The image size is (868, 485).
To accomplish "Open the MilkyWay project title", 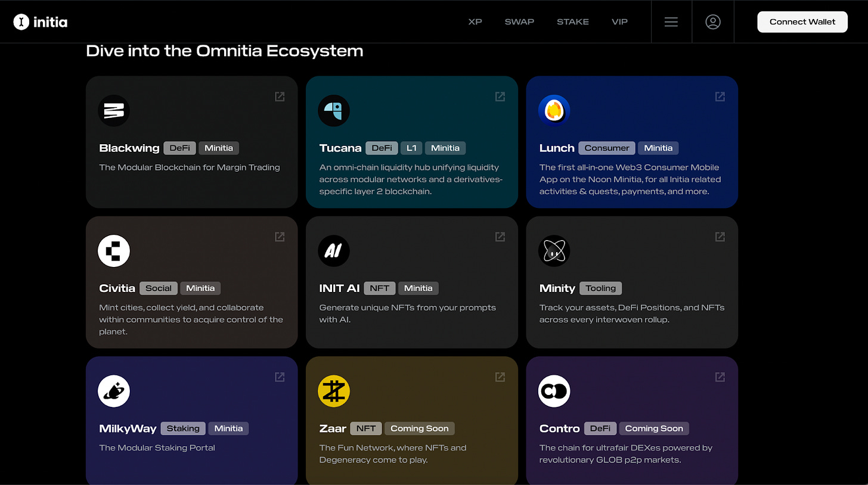I will click(x=128, y=428).
